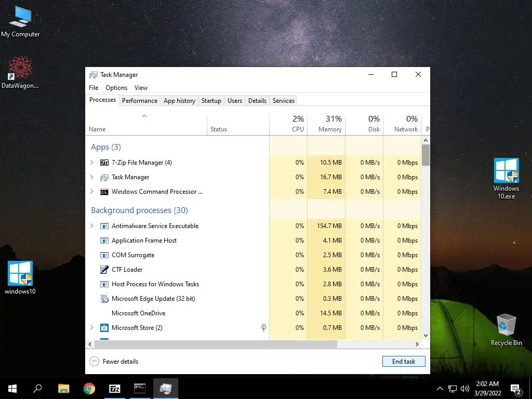
Task: Expand Antimalware Service Executable group
Action: pyautogui.click(x=91, y=226)
